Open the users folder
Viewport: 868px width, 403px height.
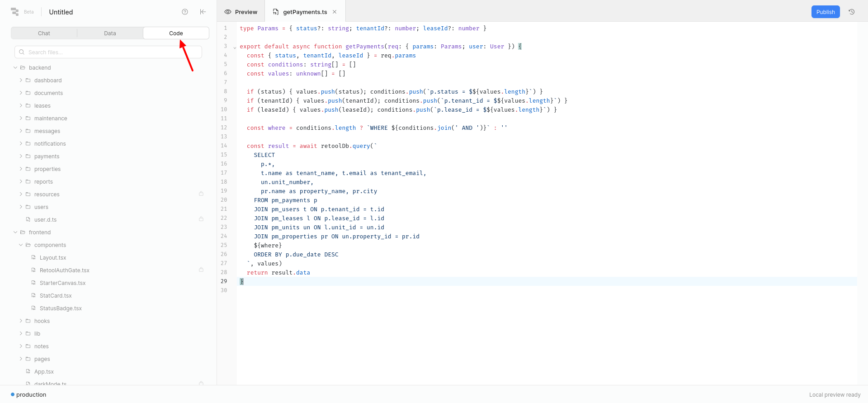tap(41, 207)
